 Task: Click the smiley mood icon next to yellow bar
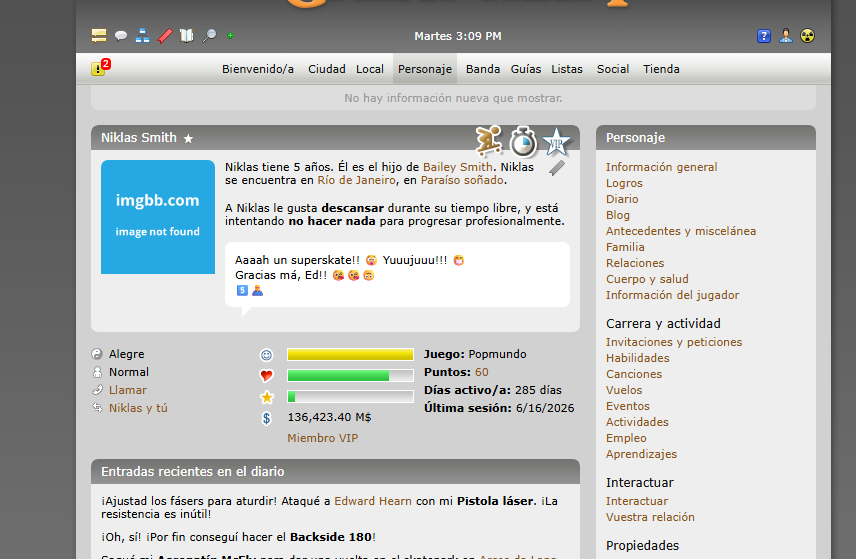click(266, 355)
